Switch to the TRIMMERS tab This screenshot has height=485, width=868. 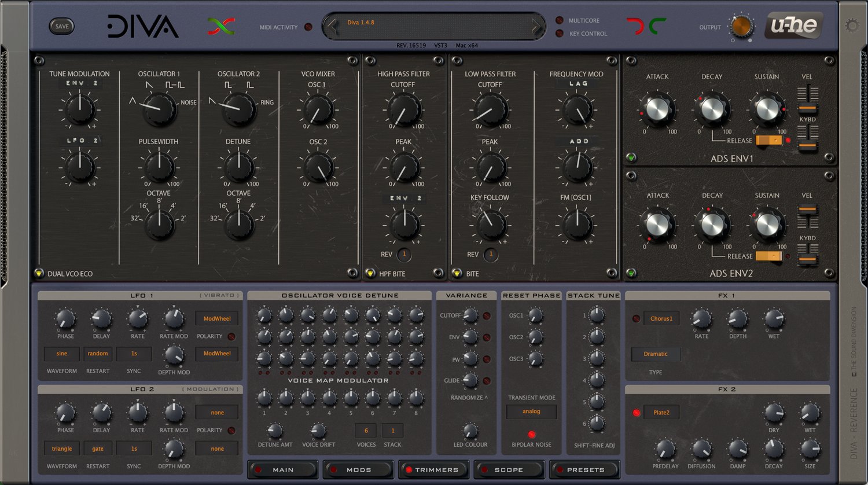pos(435,469)
